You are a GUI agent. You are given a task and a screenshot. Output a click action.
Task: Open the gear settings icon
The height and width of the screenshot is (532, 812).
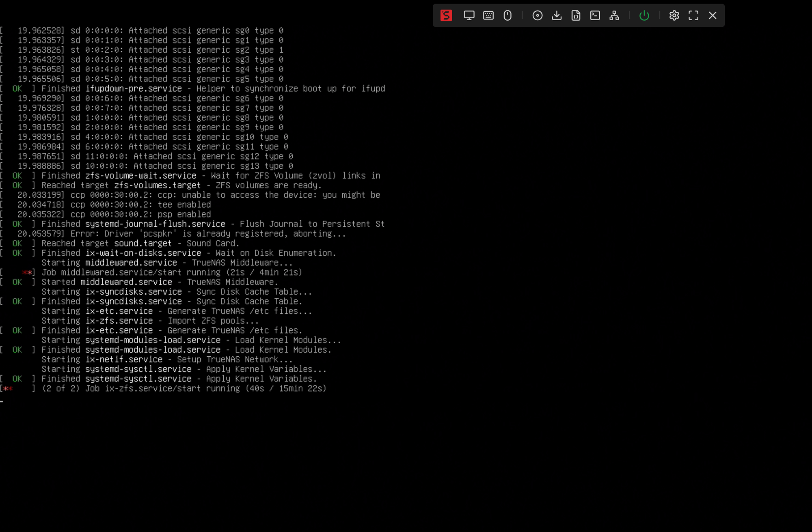click(x=674, y=15)
